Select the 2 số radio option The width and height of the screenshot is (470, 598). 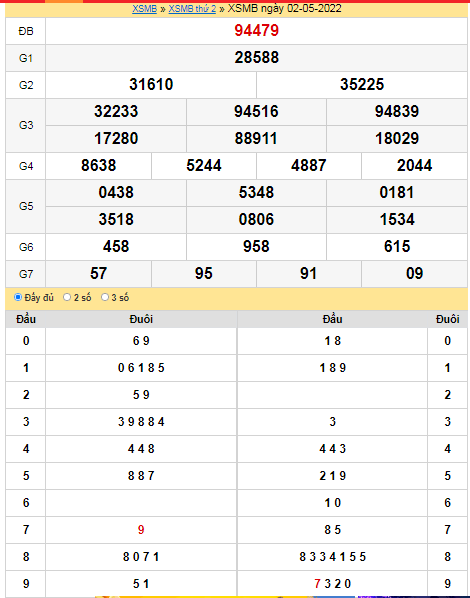(x=67, y=297)
